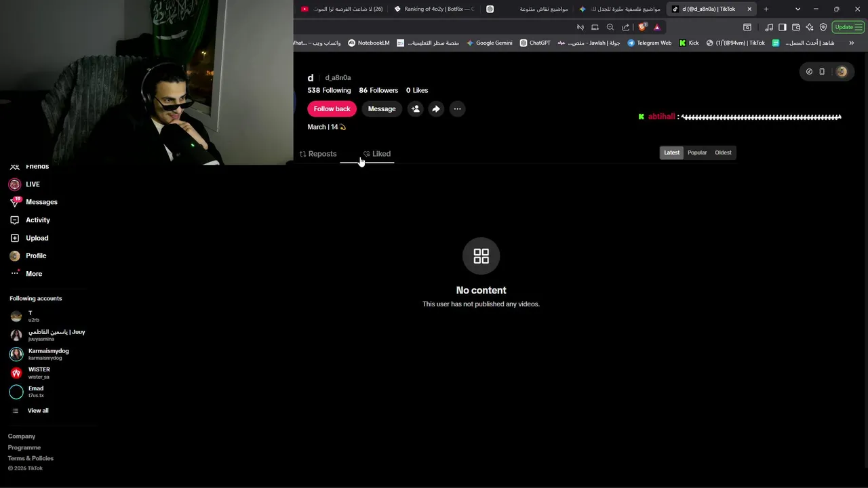Toggle the browser sidebar panel icon

point(783,27)
